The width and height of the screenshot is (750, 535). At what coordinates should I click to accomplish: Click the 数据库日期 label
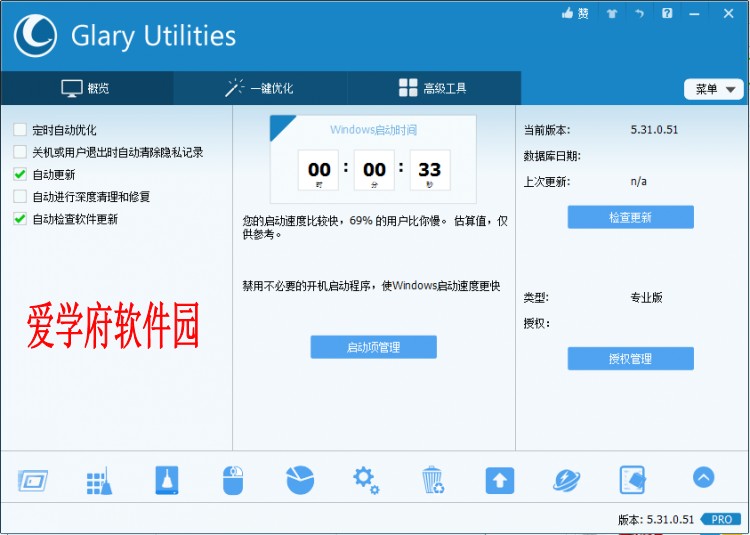click(x=551, y=156)
